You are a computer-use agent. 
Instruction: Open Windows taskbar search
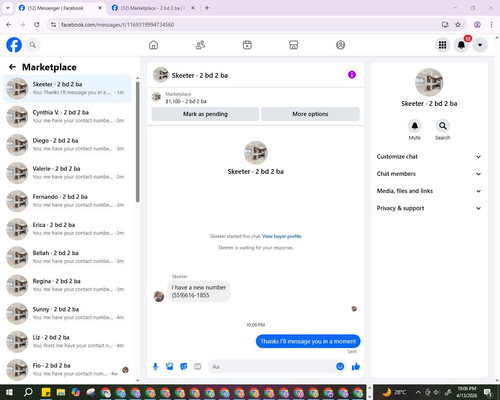pyautogui.click(x=28, y=392)
